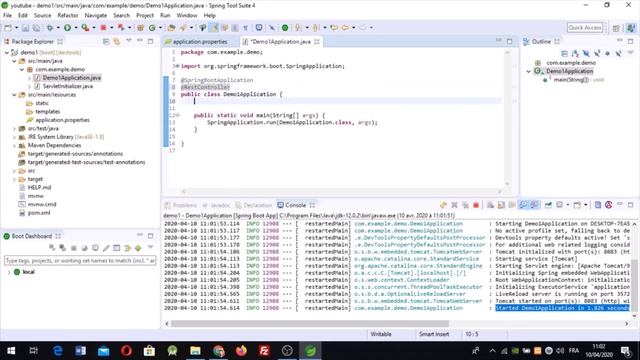Click the Remove Launch icon in Console

click(x=454, y=205)
